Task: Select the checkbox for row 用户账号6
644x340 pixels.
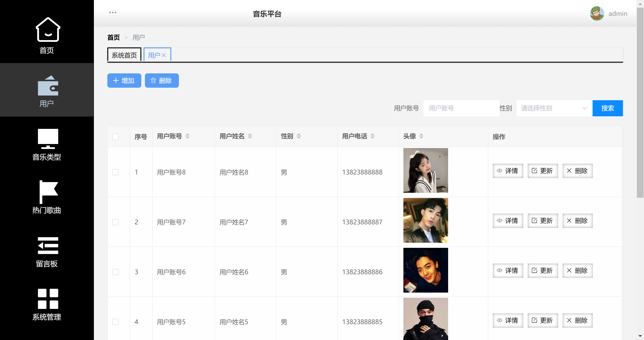Action: click(115, 272)
